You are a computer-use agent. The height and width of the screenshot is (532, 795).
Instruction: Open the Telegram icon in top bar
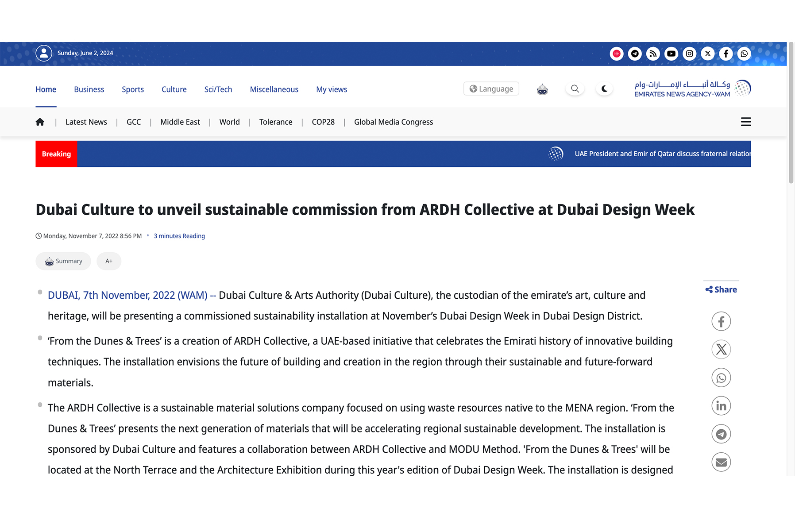pos(635,54)
